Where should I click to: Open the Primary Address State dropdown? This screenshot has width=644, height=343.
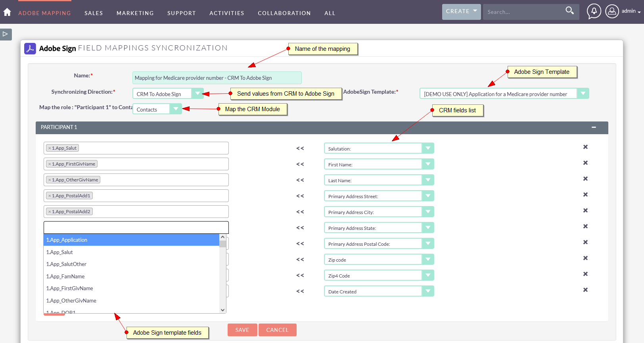point(379,227)
